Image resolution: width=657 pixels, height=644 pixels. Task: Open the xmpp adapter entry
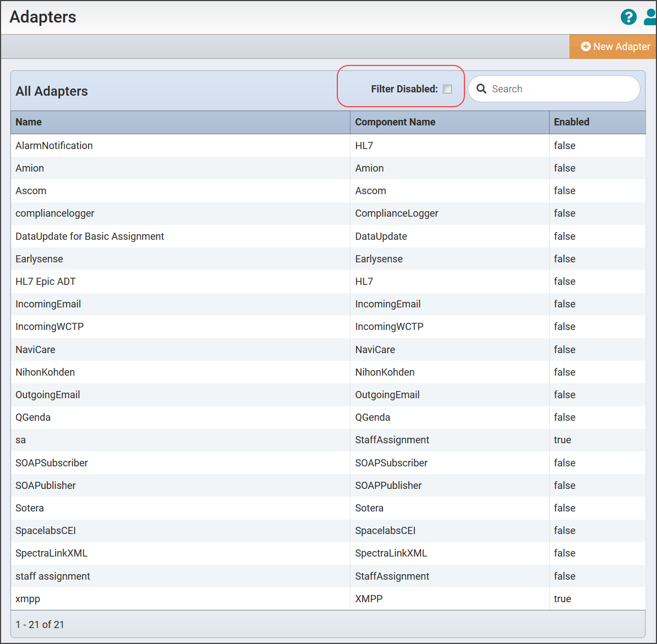28,599
